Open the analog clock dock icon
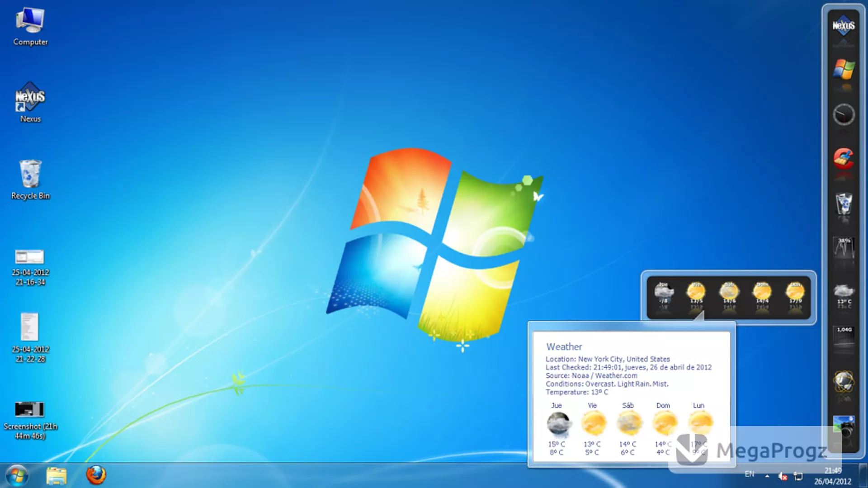Image resolution: width=868 pixels, height=488 pixels. pyautogui.click(x=844, y=114)
